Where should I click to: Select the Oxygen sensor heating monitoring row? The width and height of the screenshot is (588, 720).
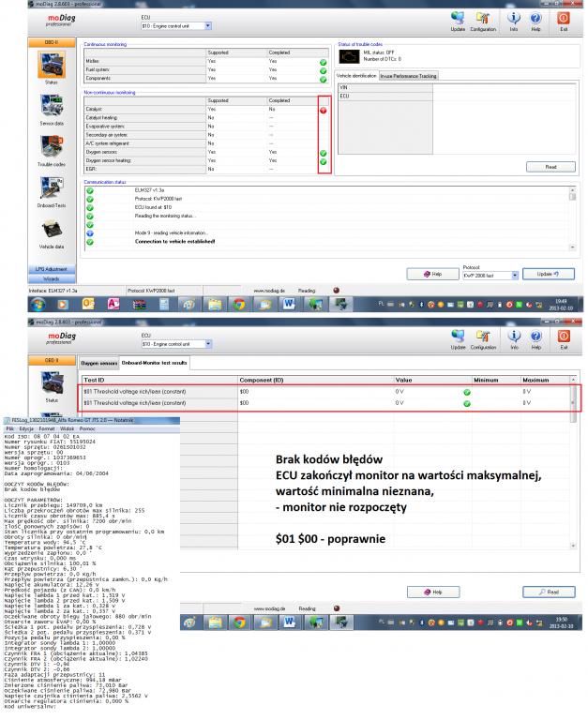coord(206,160)
